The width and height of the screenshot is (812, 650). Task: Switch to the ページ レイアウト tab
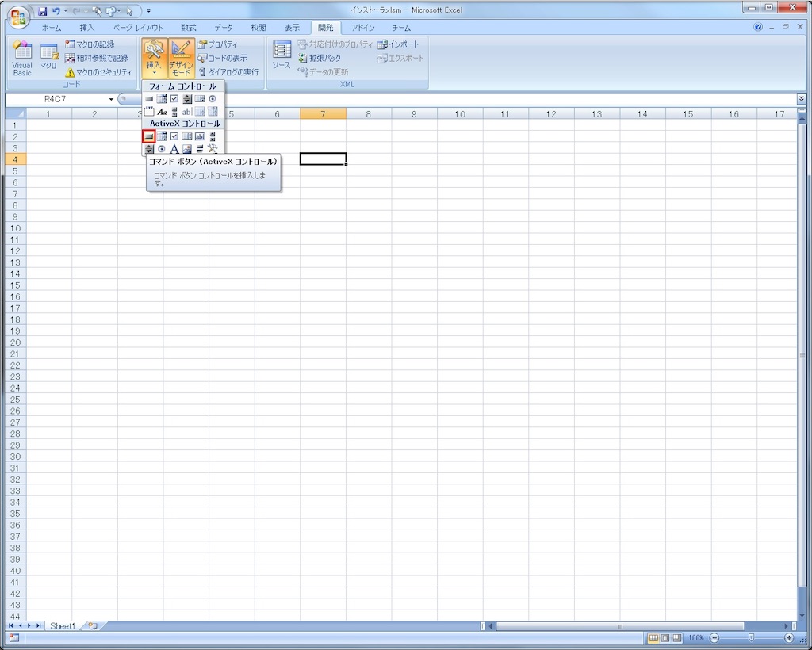pos(138,28)
